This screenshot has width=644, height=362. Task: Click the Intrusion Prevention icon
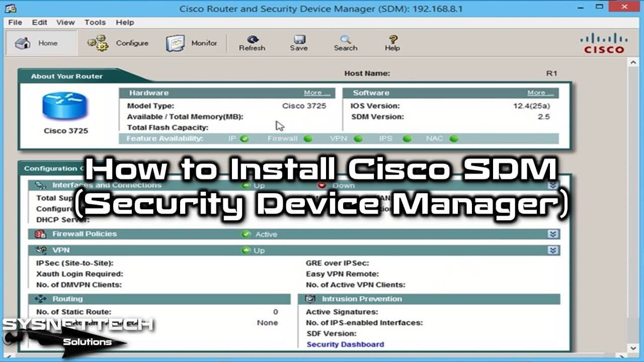(310, 299)
